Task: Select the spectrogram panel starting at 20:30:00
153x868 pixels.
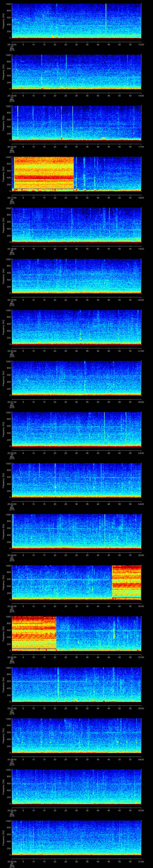Action: point(77,838)
